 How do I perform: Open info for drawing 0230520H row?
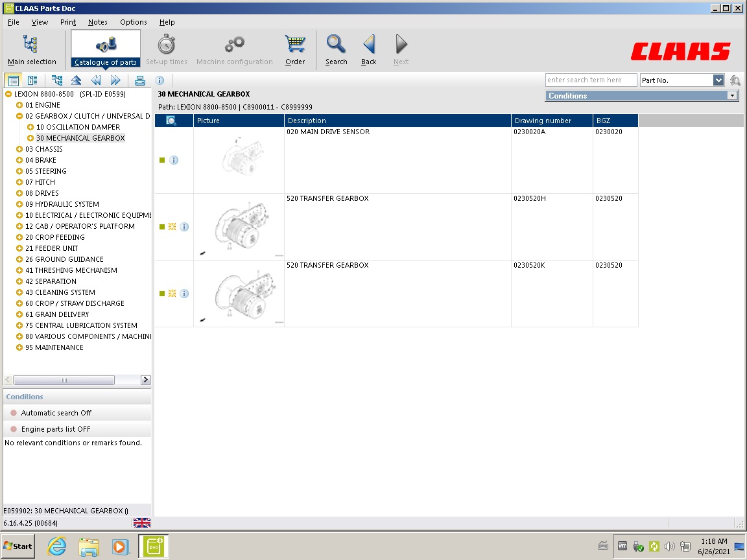(x=184, y=227)
